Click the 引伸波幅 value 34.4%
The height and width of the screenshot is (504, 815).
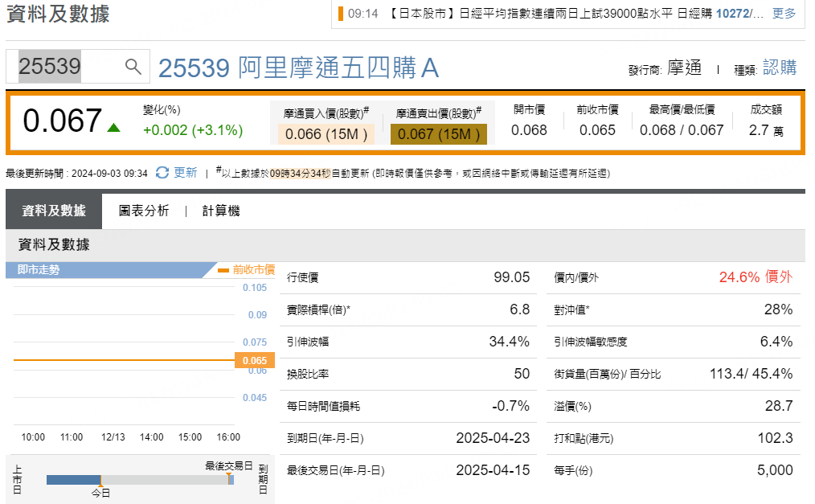pos(509,342)
